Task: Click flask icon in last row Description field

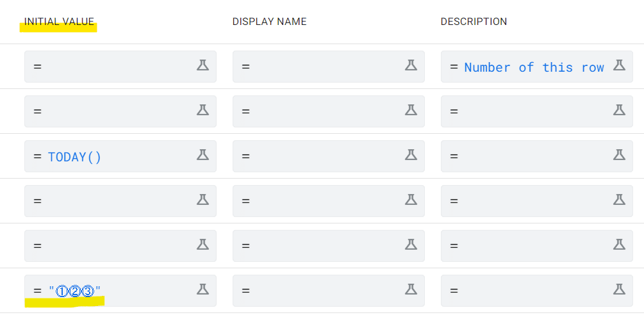Action: tap(619, 289)
